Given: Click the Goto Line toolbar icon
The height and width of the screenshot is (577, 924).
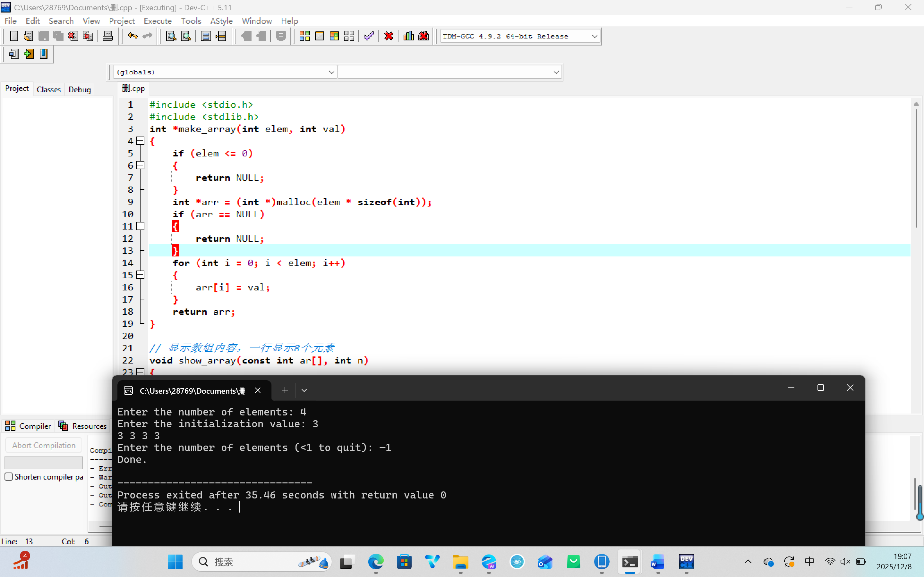Looking at the screenshot, I should point(221,36).
